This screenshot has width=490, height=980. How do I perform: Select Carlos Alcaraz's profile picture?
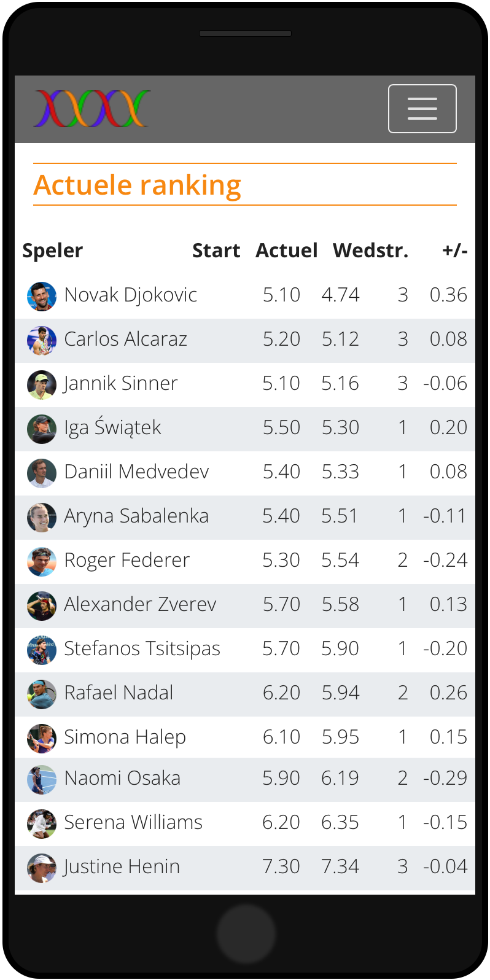tap(42, 340)
